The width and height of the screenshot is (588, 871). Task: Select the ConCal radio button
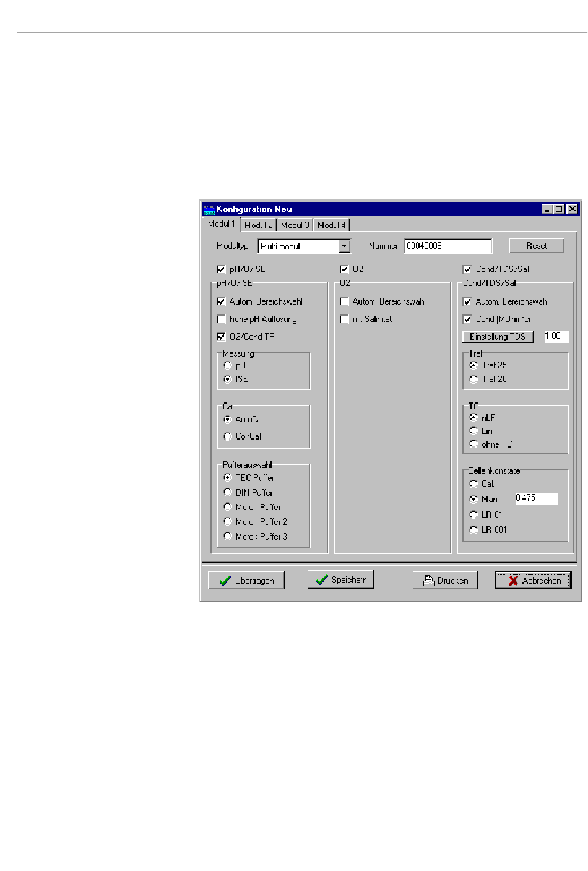pos(227,436)
